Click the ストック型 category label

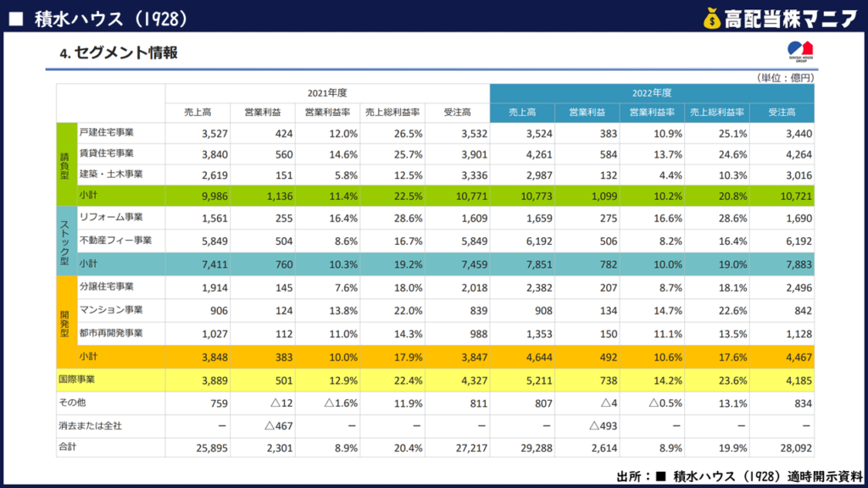point(64,243)
